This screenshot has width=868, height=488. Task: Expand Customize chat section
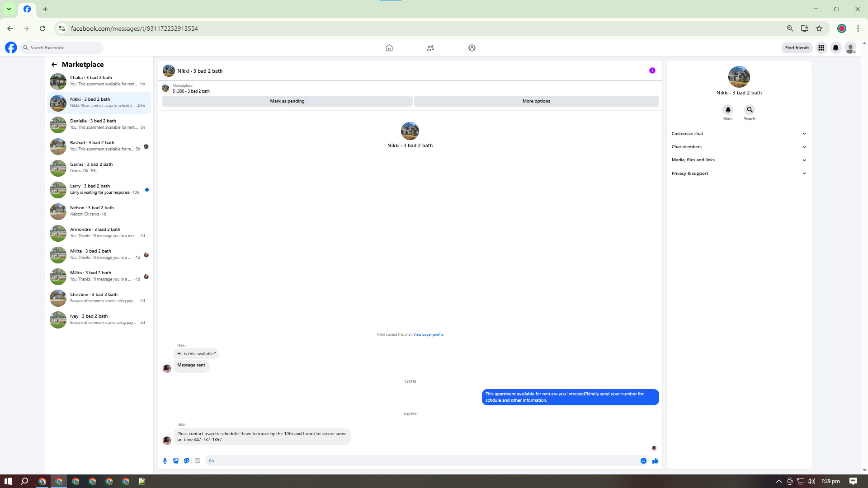coord(739,134)
